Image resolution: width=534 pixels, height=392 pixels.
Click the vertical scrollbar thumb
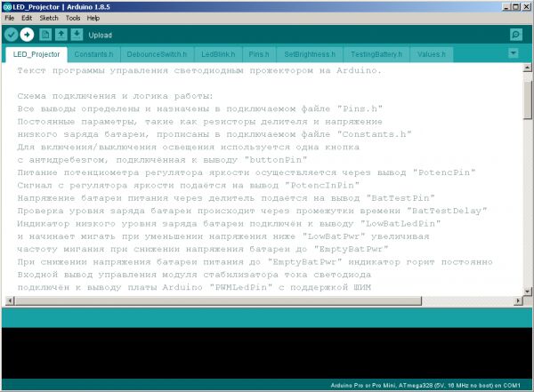click(527, 100)
